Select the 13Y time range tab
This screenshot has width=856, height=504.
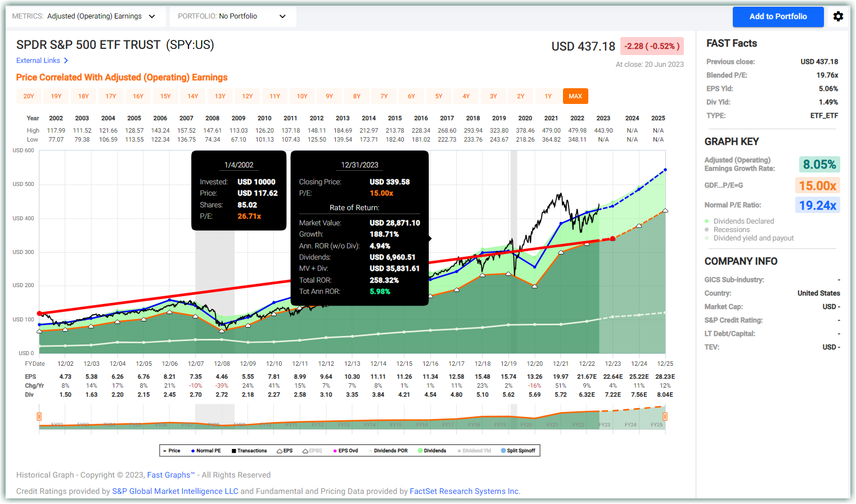(x=220, y=97)
